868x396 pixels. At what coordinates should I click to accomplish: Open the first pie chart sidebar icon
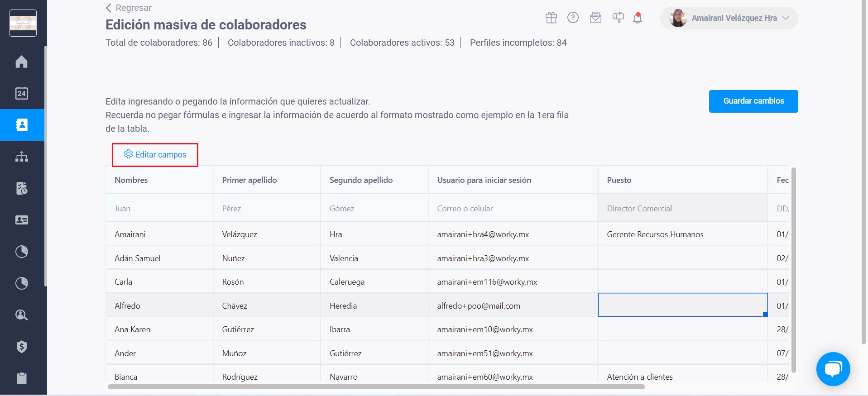click(21, 252)
